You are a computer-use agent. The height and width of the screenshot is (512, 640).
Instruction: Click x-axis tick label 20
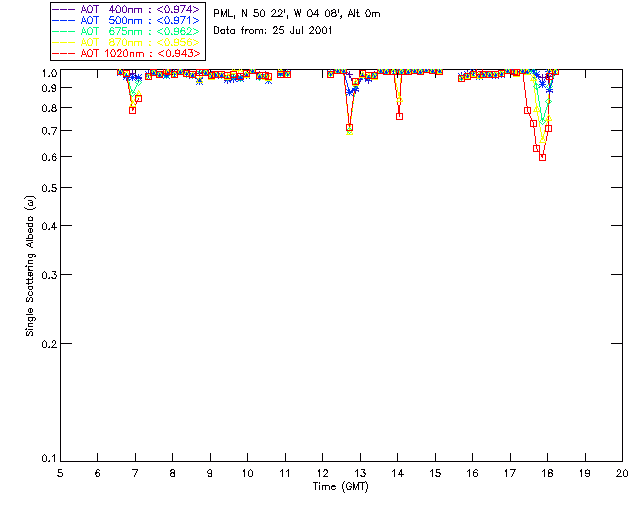622,473
